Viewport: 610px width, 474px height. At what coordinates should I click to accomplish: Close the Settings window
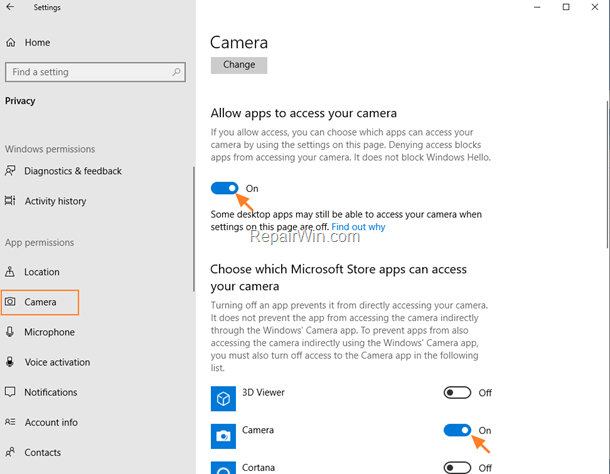click(595, 7)
